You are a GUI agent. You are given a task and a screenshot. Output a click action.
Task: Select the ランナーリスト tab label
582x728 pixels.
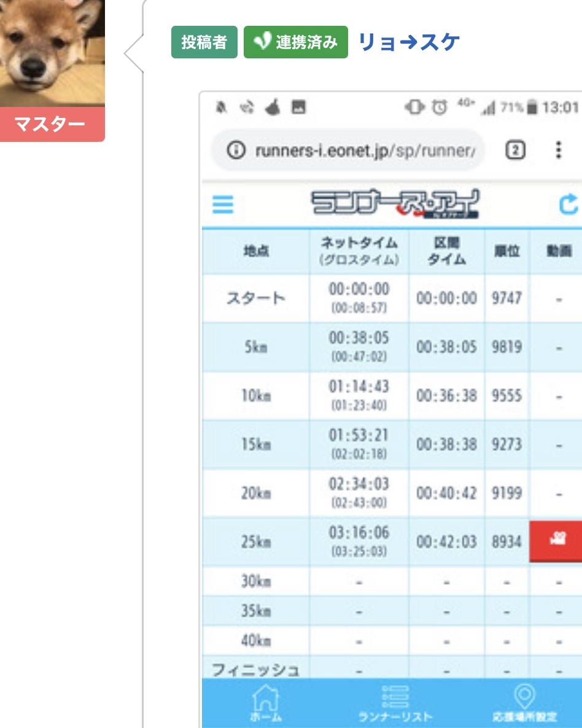pyautogui.click(x=395, y=717)
